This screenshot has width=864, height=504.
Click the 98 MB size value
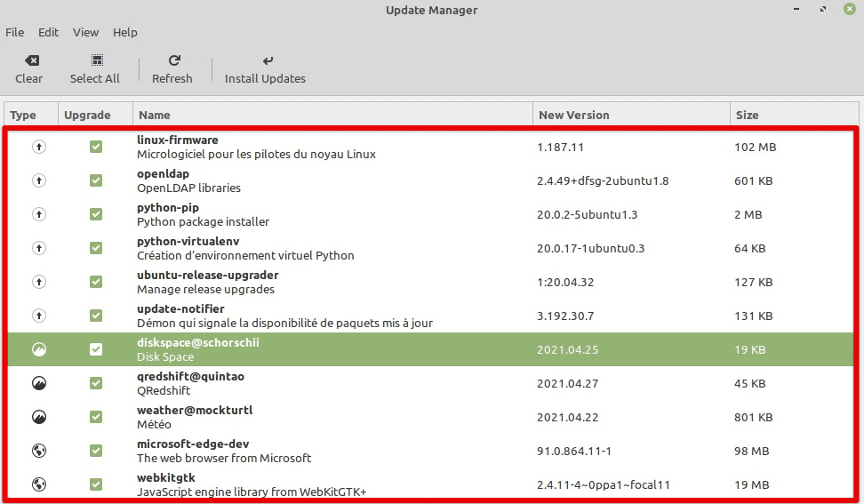click(x=752, y=452)
